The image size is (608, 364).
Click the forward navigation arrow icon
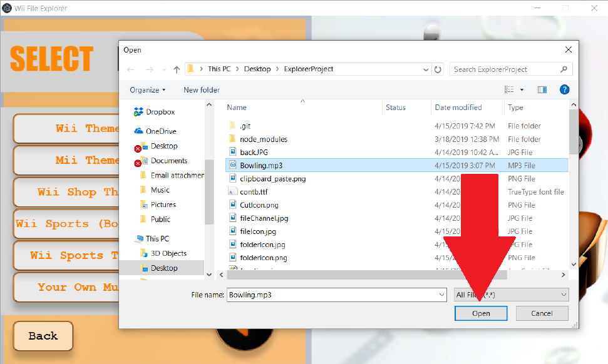[x=149, y=69]
